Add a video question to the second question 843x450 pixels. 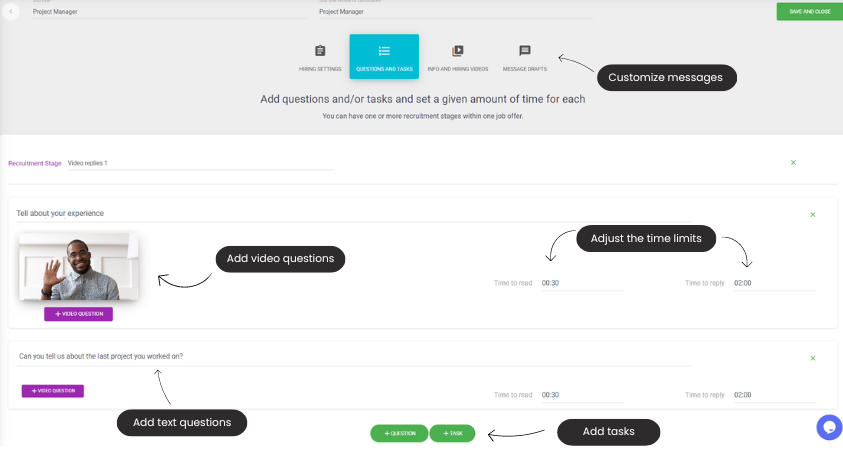(x=53, y=391)
